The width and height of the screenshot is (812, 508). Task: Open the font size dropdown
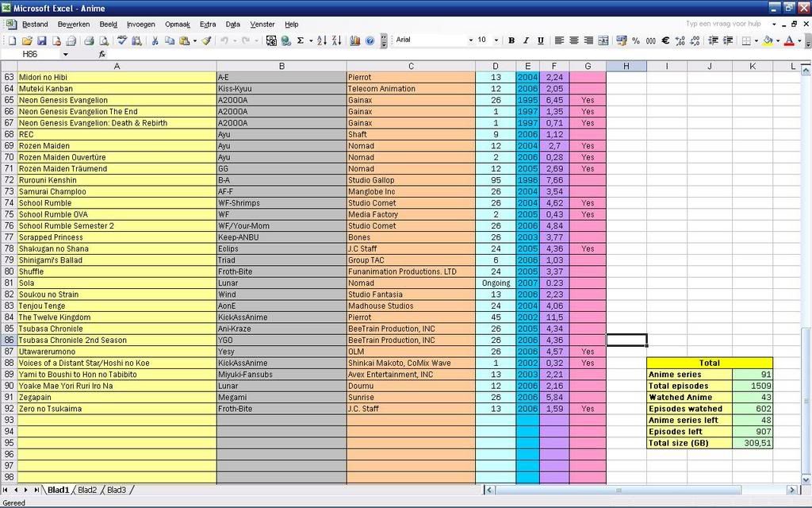(x=496, y=40)
